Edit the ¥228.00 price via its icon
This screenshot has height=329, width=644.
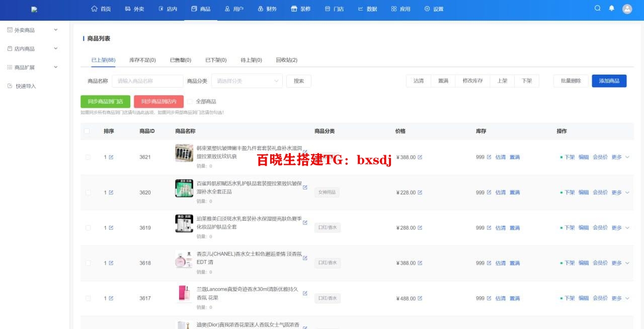(420, 192)
